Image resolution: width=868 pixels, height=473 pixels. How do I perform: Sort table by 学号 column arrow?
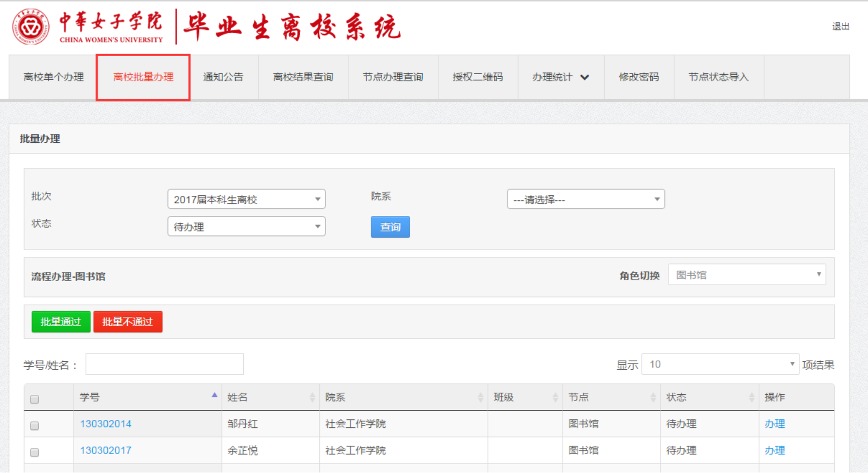point(214,395)
